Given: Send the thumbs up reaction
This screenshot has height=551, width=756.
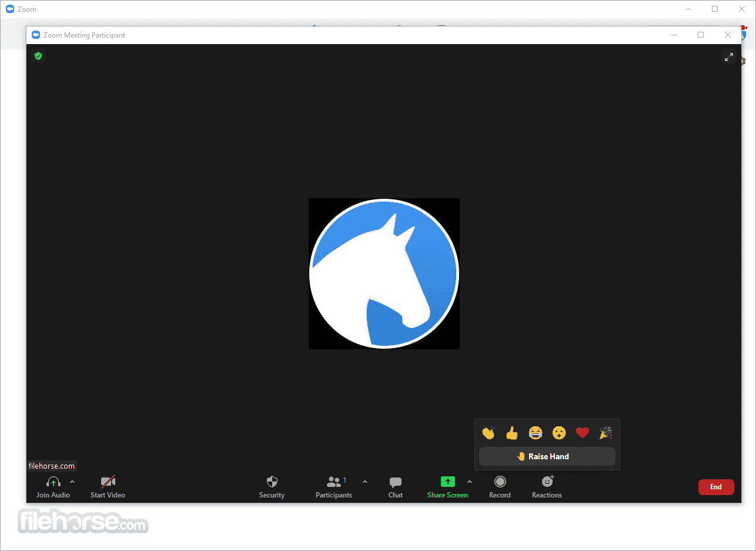Looking at the screenshot, I should [x=512, y=433].
